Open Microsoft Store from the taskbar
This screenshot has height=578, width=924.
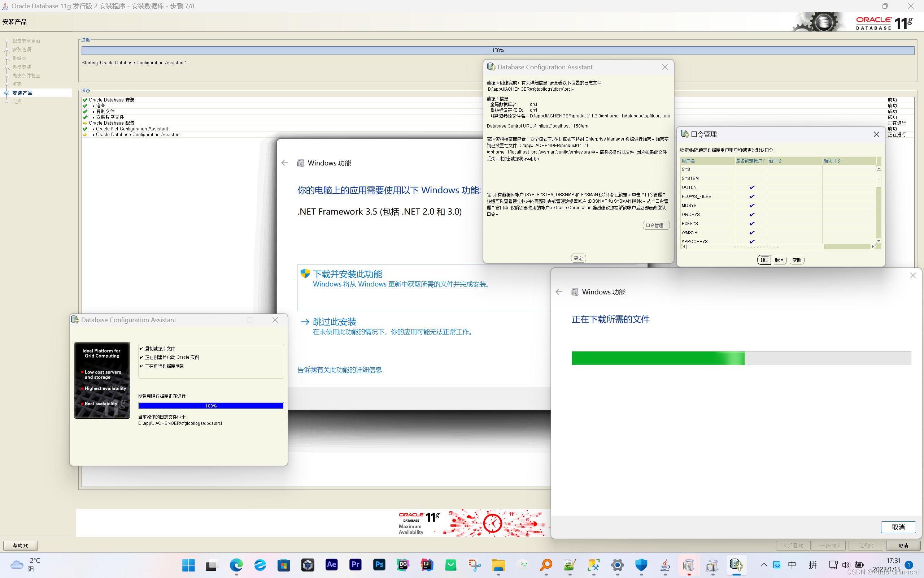(284, 565)
